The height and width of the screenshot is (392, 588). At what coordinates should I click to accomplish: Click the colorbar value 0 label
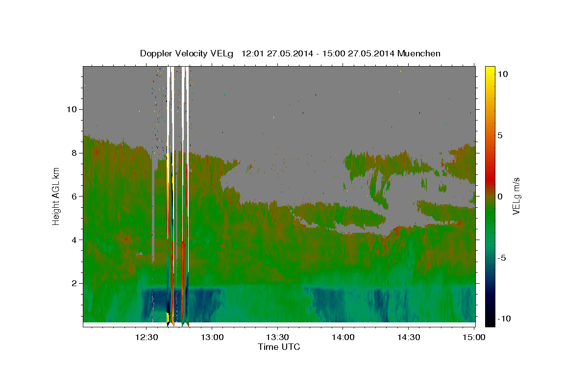pos(500,196)
